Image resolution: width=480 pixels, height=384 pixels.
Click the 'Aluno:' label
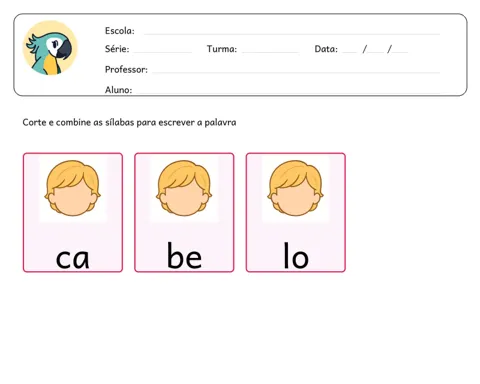(x=118, y=90)
